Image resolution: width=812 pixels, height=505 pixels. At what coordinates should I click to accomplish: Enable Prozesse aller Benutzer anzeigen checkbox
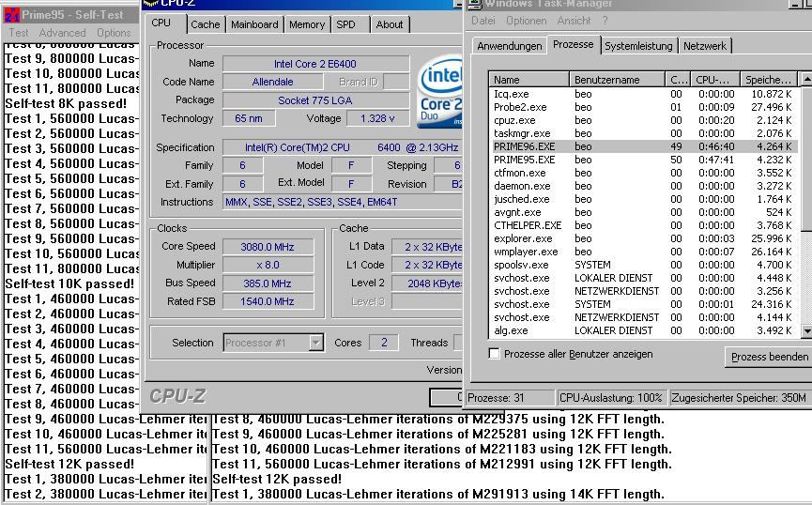click(x=495, y=354)
